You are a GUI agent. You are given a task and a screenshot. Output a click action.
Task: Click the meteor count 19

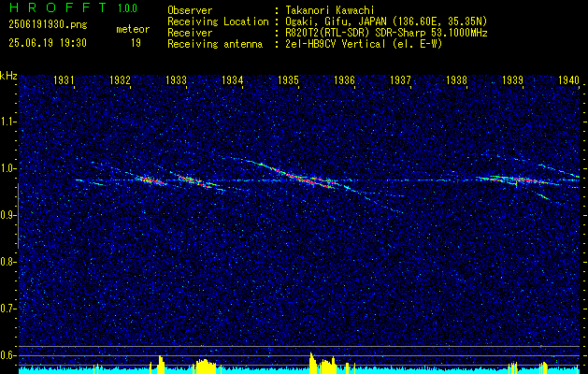pos(136,43)
